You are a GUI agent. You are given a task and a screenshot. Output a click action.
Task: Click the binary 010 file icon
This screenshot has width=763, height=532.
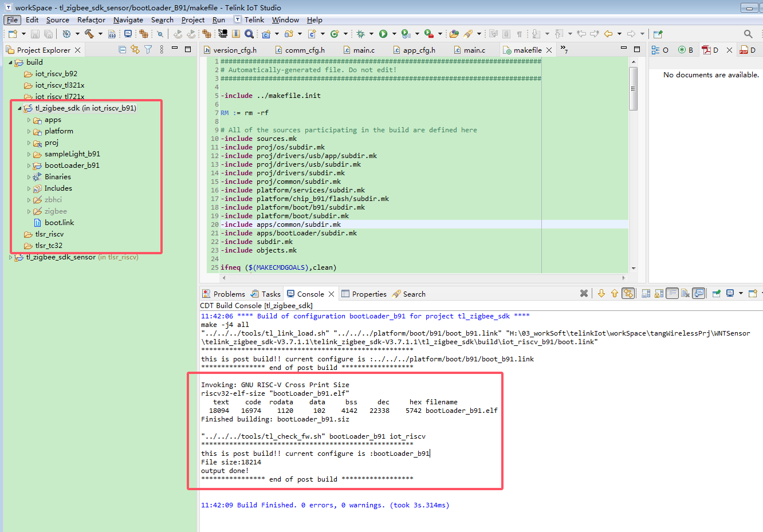tap(112, 34)
